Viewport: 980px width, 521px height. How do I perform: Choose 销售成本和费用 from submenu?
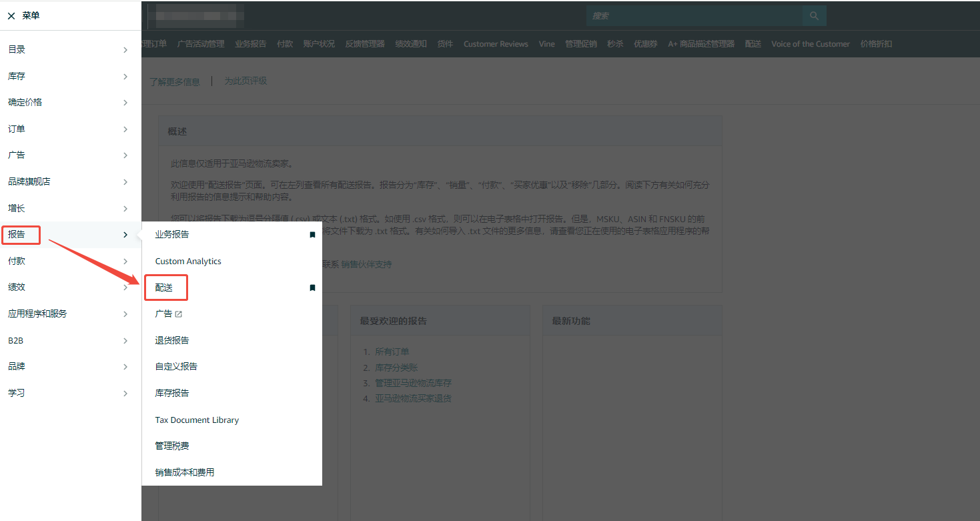185,472
